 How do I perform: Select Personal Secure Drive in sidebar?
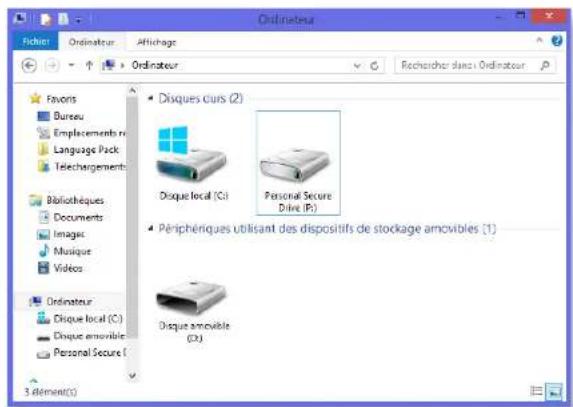[x=90, y=352]
